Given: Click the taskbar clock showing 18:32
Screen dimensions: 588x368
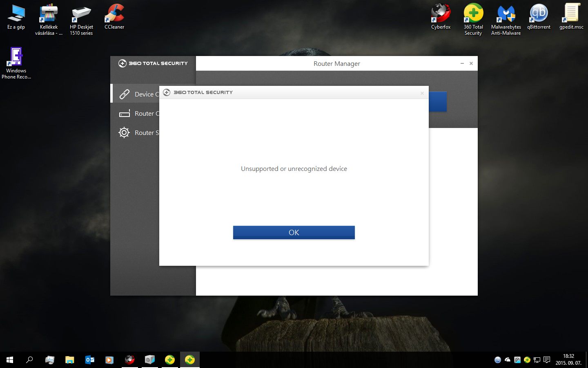Looking at the screenshot, I should pos(568,359).
